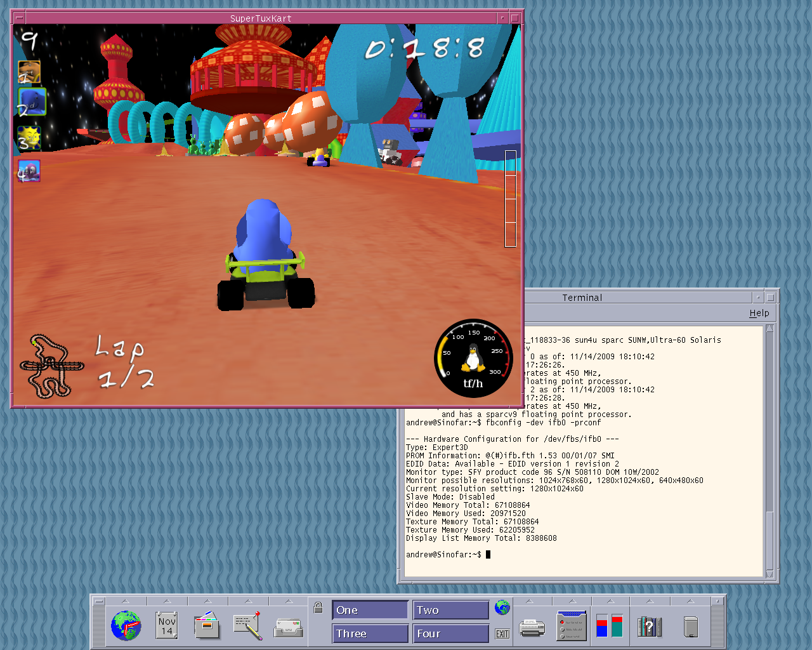This screenshot has height=650, width=812.
Task: Click 'Texture Memory Used: 62205952' line
Action: 470,530
